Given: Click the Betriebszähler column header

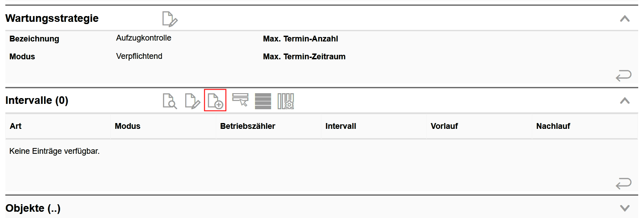Looking at the screenshot, I should (x=247, y=126).
